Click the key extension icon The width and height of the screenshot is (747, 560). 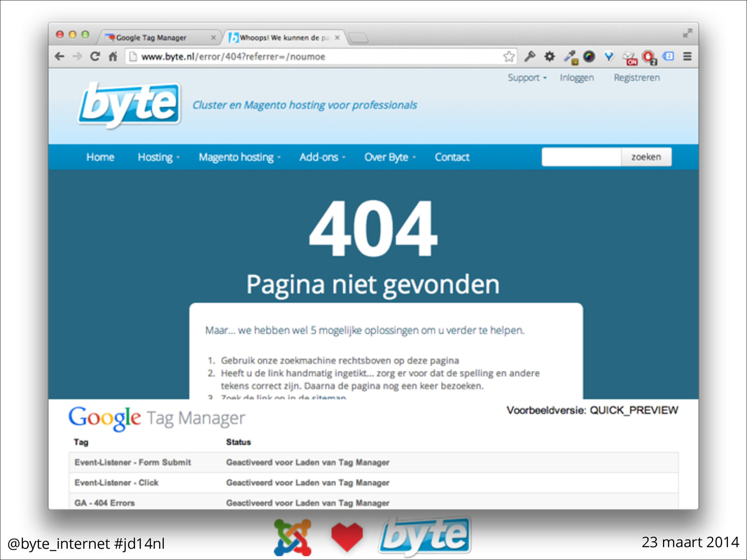click(x=529, y=56)
